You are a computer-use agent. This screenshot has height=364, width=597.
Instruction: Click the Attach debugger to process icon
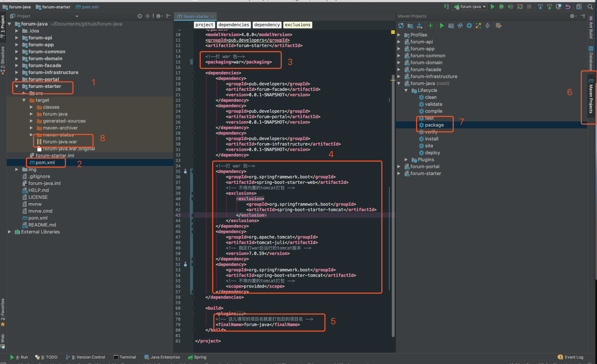(x=520, y=7)
